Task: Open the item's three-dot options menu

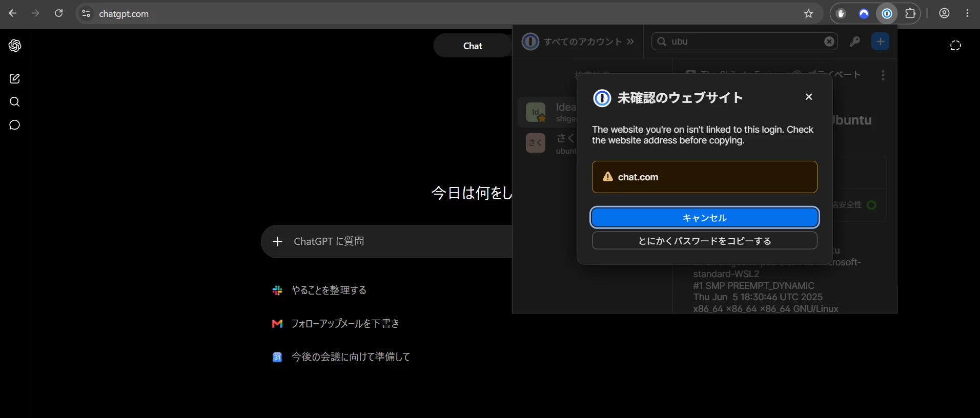Action: (883, 75)
